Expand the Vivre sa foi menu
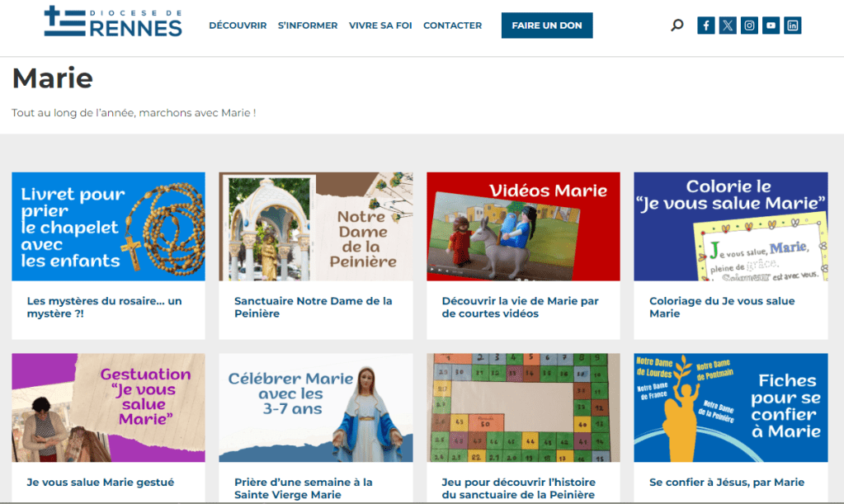The image size is (844, 504). point(380,26)
